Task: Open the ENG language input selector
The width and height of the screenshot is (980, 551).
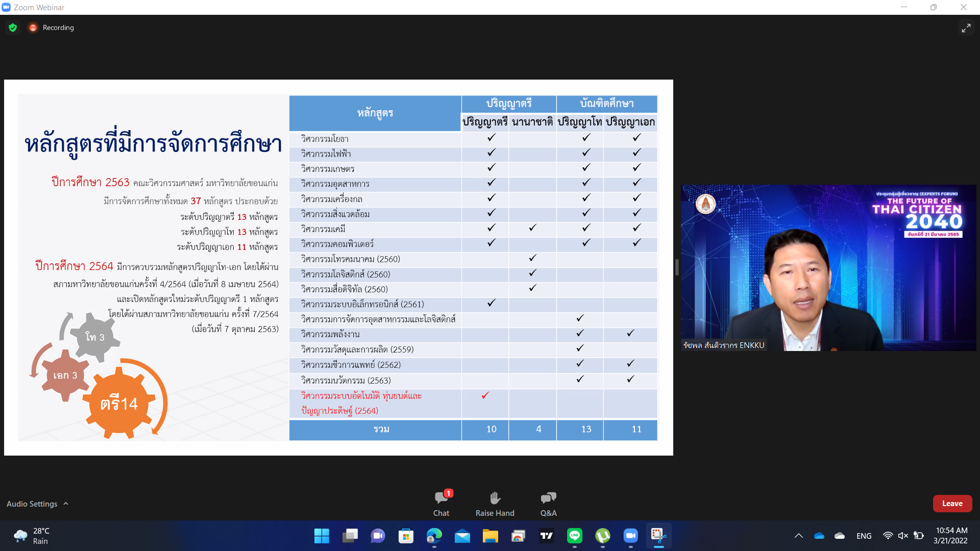Action: point(864,536)
